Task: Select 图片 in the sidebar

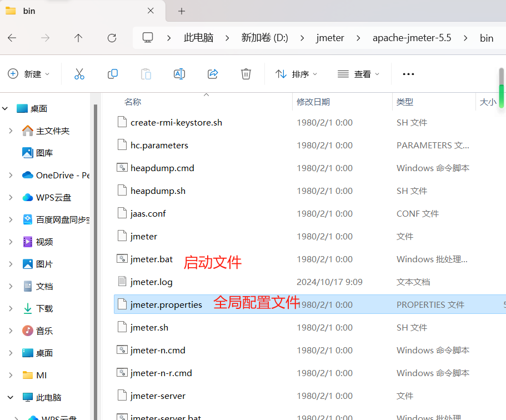Action: click(x=44, y=264)
